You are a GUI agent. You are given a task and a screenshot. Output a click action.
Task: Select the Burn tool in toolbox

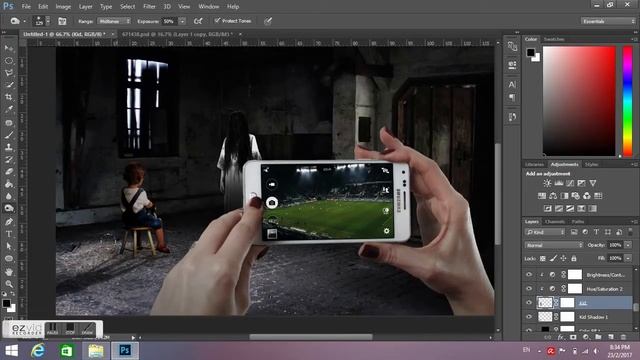9,209
